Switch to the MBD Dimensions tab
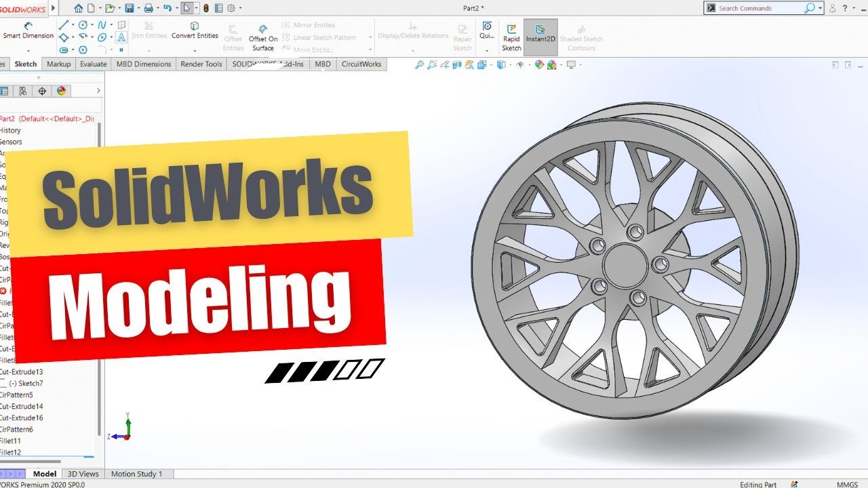Screen dimensions: 868x488 coord(144,64)
